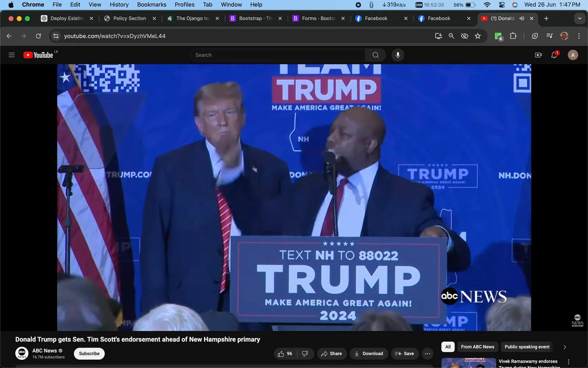Enable the From ABC News filter chip

(477, 347)
